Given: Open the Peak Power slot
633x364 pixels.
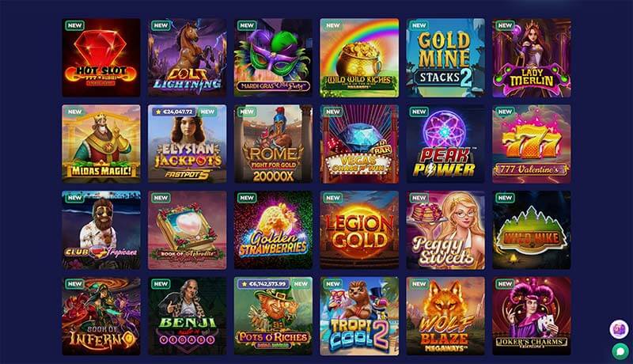Looking at the screenshot, I should pyautogui.click(x=445, y=144).
